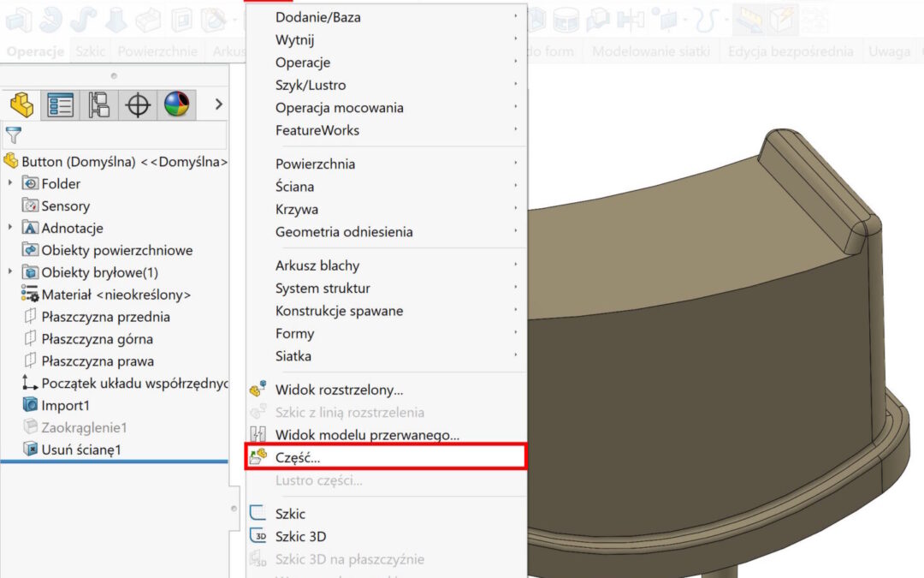Expand the Folder tree node
This screenshot has height=578, width=924.
pyautogui.click(x=10, y=183)
